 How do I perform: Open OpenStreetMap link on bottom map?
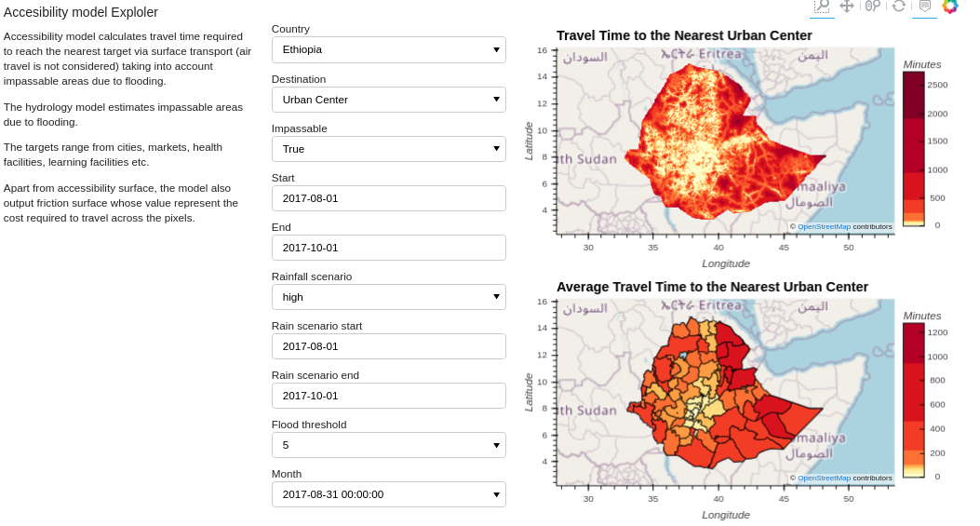coord(824,478)
